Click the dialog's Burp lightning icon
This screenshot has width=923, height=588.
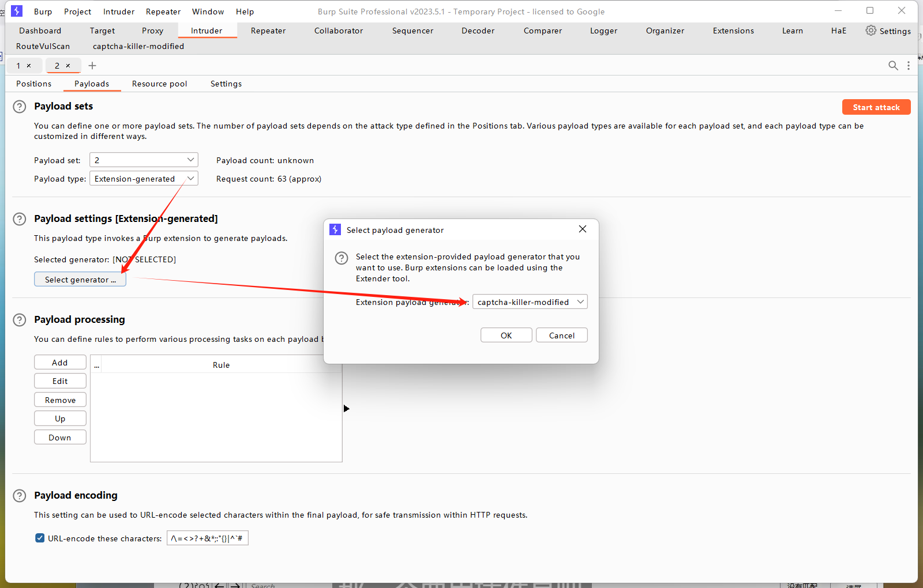tap(335, 229)
